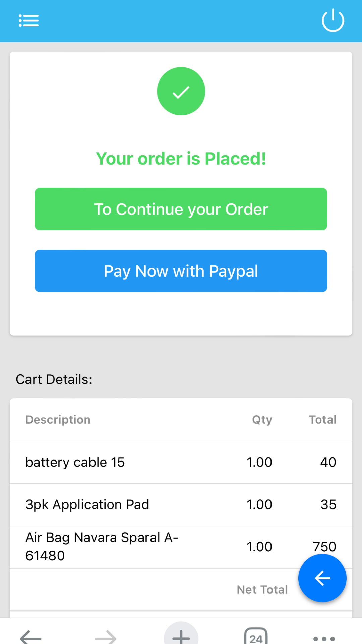Click Pay Now with Paypal button

pyautogui.click(x=181, y=271)
